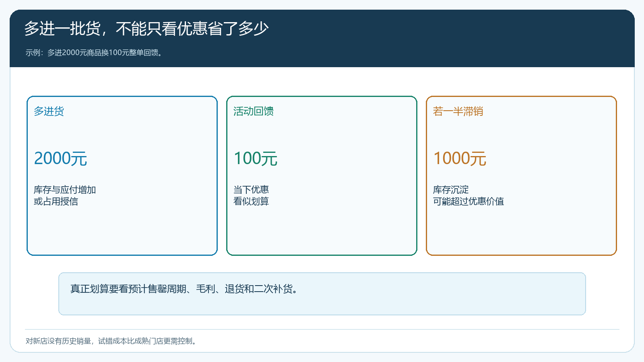Click the title 多进一批货，不能只看优惠省了多少
Viewport: 644px width, 362px height.
pyautogui.click(x=147, y=29)
